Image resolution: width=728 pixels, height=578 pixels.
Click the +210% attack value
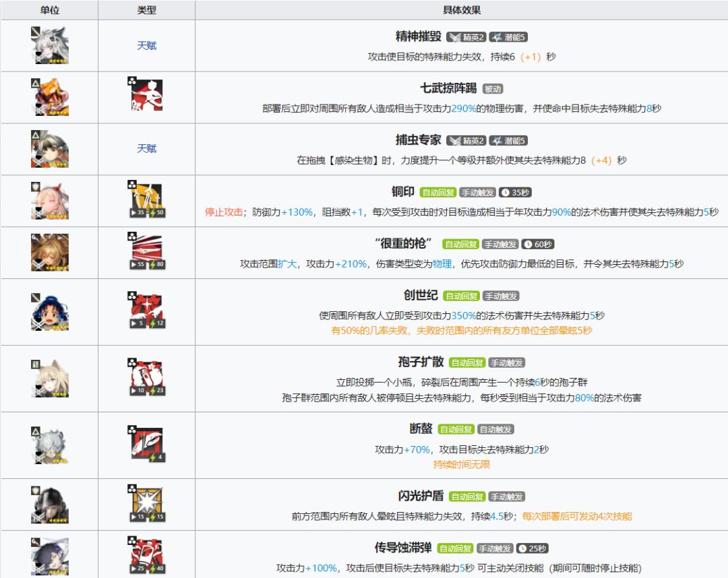click(x=351, y=264)
